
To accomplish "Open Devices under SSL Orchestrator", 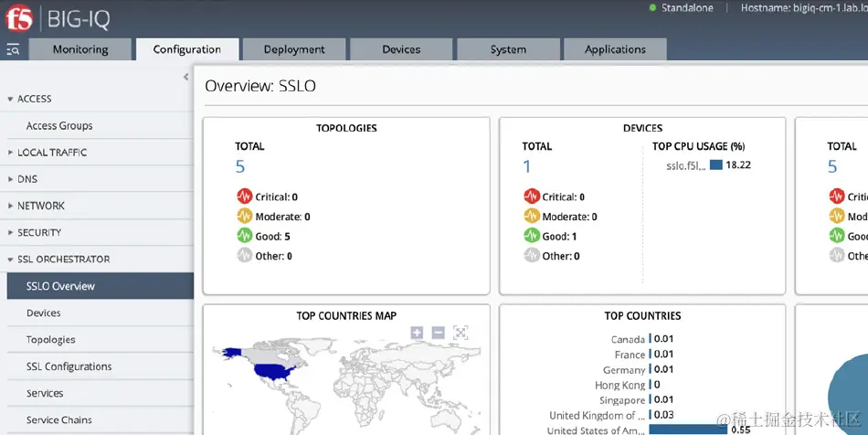I will coord(101,313).
